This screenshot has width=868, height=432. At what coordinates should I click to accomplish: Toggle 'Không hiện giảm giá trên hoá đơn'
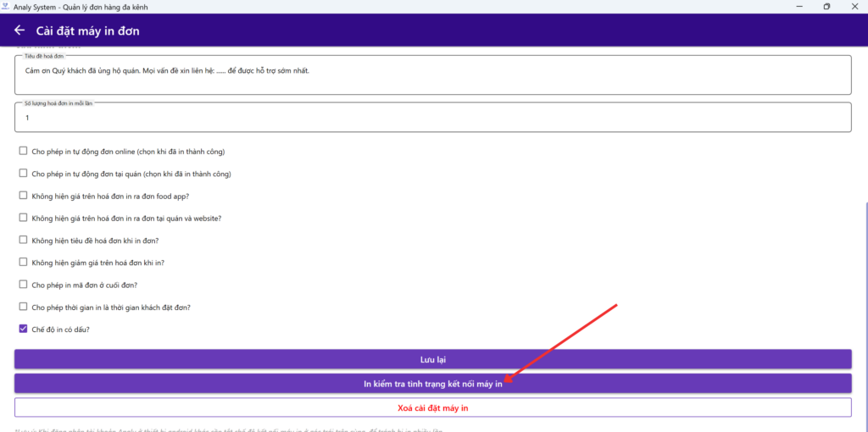click(x=23, y=263)
